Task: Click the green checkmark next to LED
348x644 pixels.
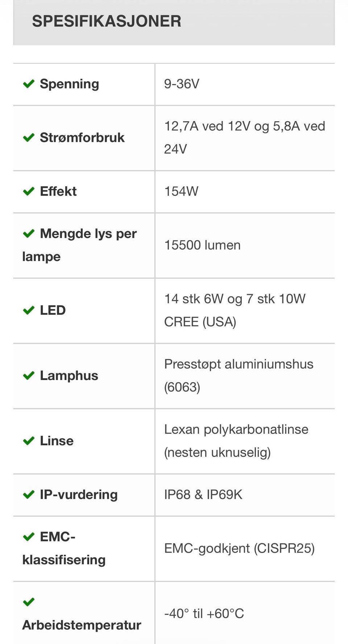Action: 29,310
